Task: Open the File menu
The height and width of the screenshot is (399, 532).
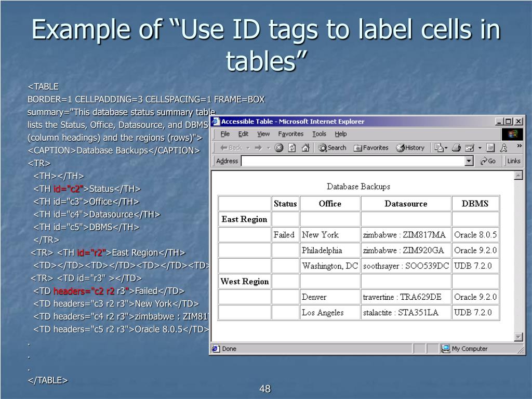Action: [225, 134]
